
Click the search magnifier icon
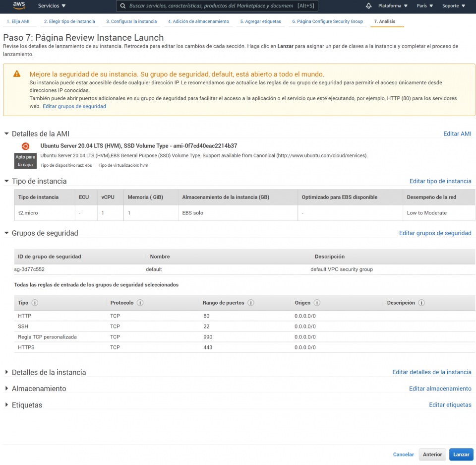123,6
